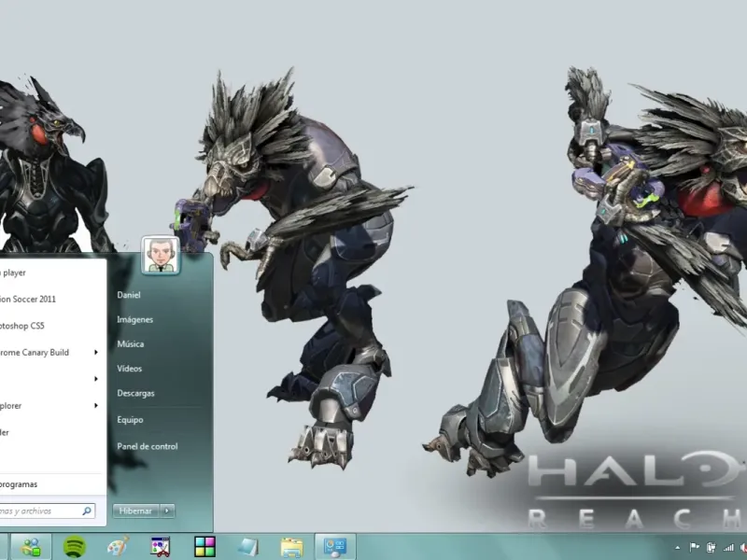Click the Hibernar button
The image size is (747, 560).
coord(135,511)
